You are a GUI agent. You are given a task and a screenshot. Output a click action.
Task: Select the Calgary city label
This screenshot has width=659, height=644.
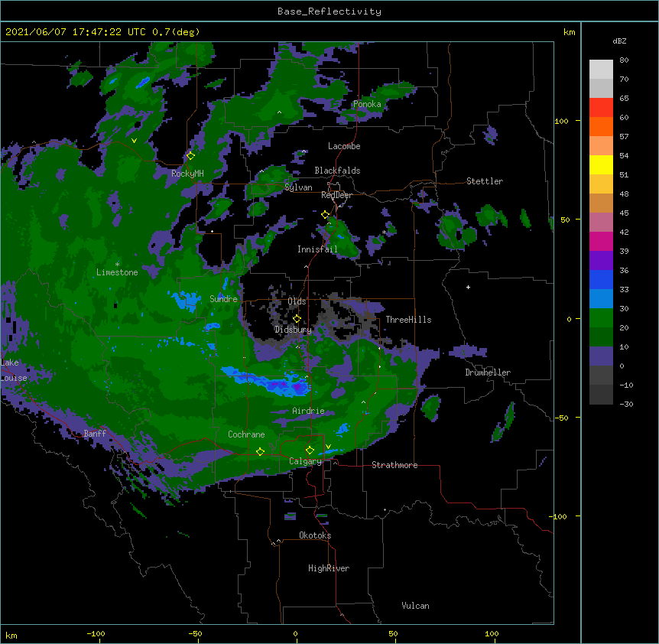point(305,461)
